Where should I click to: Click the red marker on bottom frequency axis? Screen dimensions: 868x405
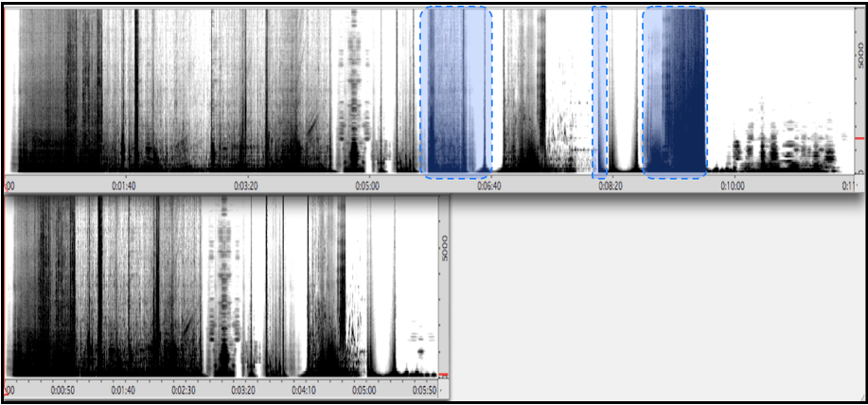(442, 376)
